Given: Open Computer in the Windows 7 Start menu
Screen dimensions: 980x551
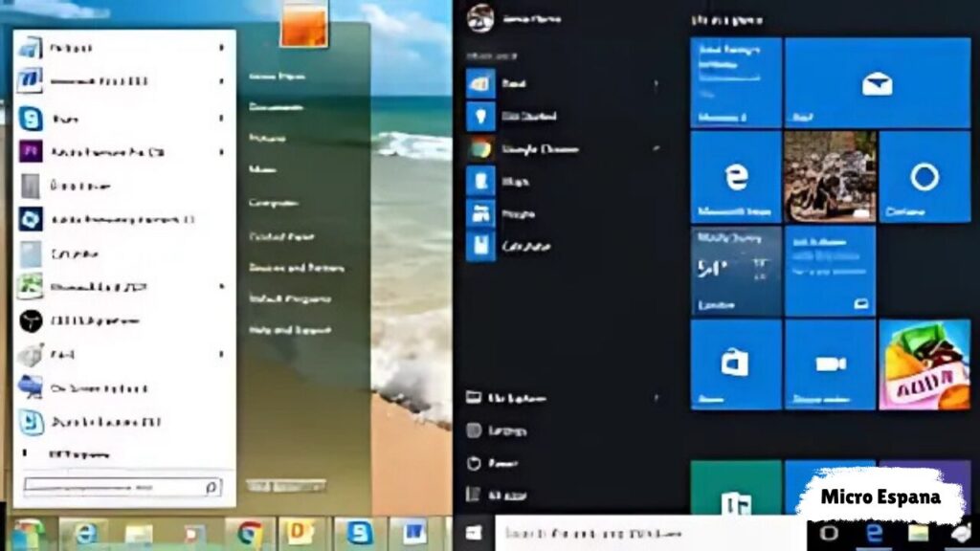Looking at the screenshot, I should click(x=274, y=203).
